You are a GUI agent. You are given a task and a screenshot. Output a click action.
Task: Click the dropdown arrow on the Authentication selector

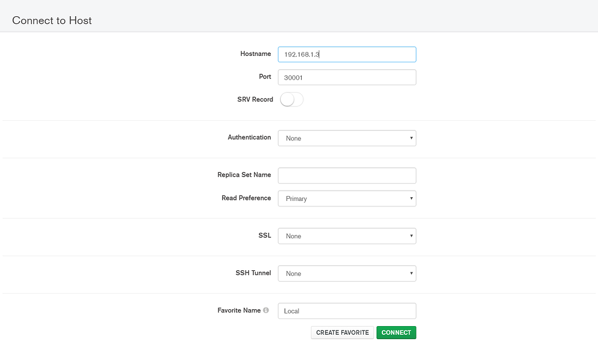pos(411,138)
